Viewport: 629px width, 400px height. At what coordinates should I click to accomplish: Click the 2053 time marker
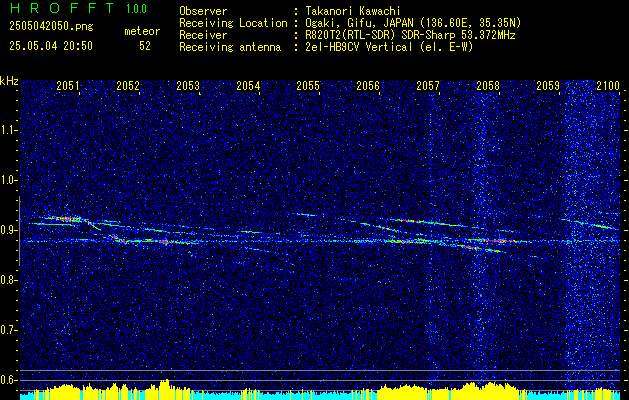point(188,85)
